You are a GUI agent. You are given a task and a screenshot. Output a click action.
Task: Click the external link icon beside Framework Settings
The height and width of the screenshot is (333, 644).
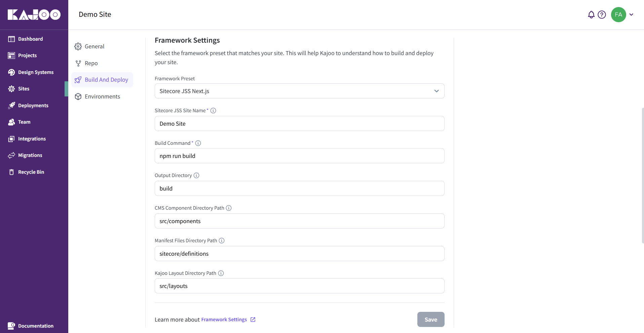coord(253,320)
